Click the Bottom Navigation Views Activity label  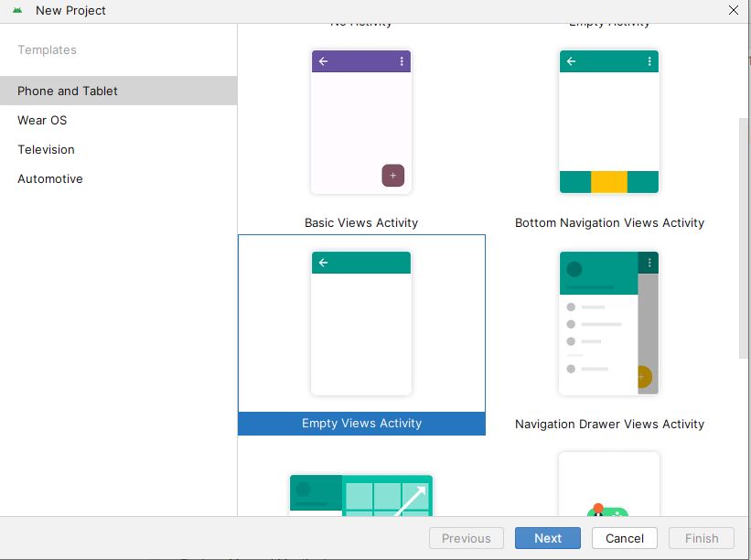pyautogui.click(x=609, y=222)
